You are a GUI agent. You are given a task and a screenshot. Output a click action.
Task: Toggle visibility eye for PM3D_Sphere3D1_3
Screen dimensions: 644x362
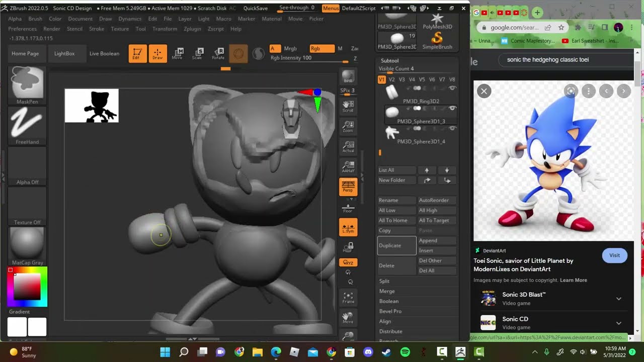452,108
